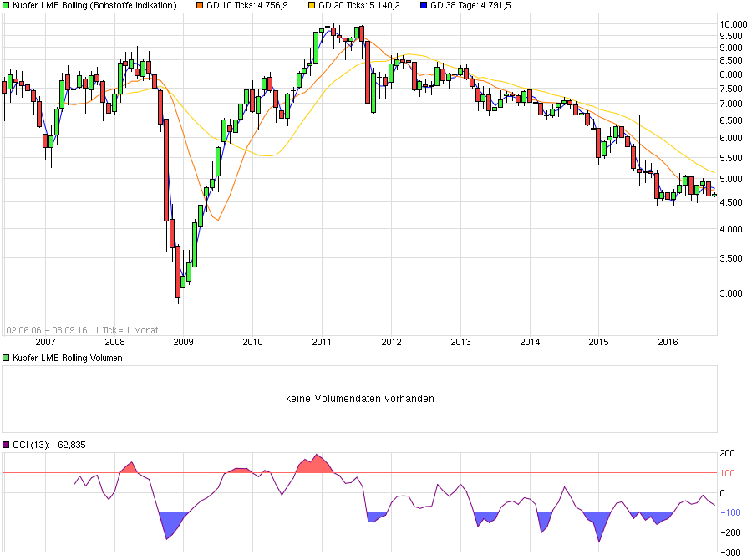Screen dimensions: 752x560
Task: Click the CCI axis value 0
Action: point(722,493)
